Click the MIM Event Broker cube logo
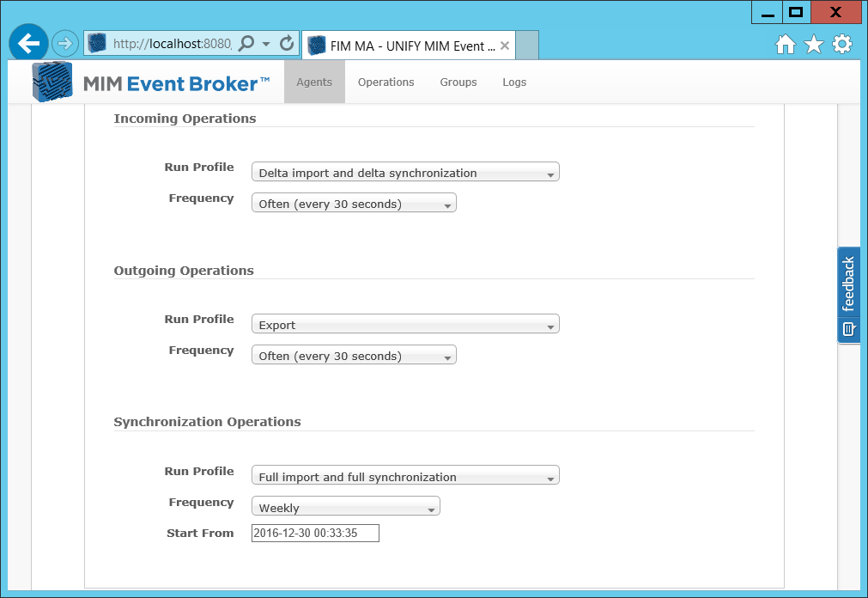The image size is (868, 598). pos(52,82)
